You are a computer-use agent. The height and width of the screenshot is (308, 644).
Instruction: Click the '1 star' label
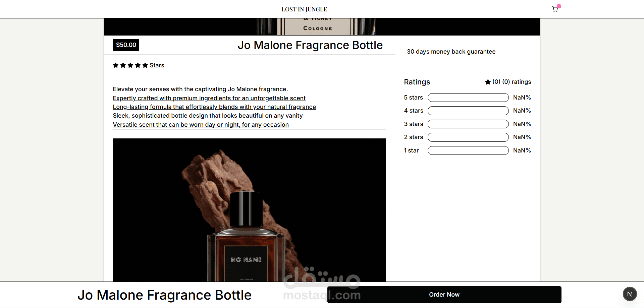411,150
